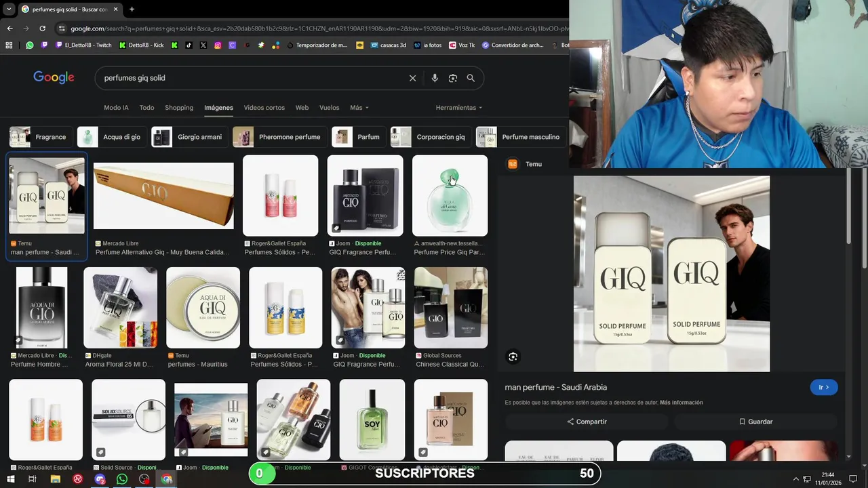Viewport: 868px width, 488px height.
Task: Switch to the Web tab
Action: click(x=302, y=108)
